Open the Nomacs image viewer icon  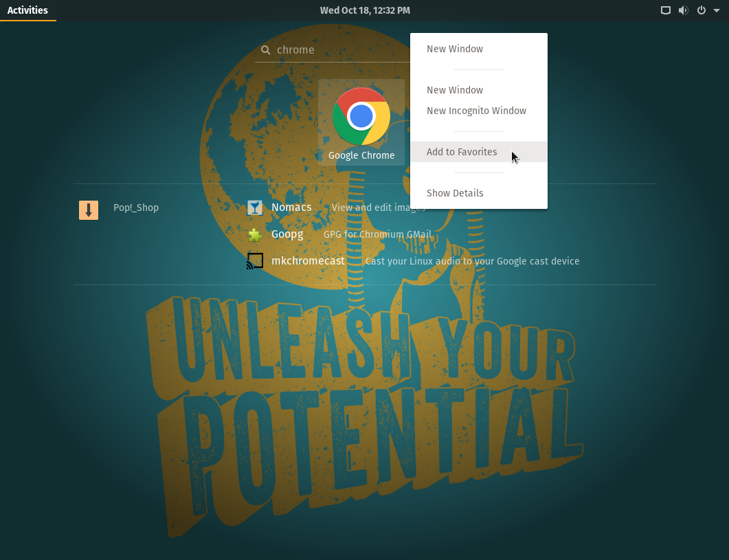tap(255, 207)
